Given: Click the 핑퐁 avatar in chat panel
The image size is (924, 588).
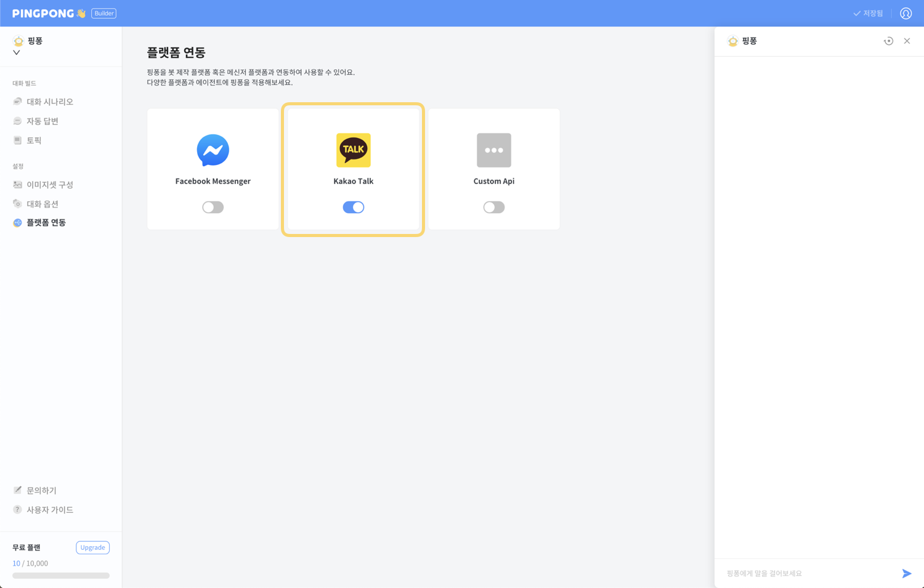Looking at the screenshot, I should pyautogui.click(x=732, y=41).
